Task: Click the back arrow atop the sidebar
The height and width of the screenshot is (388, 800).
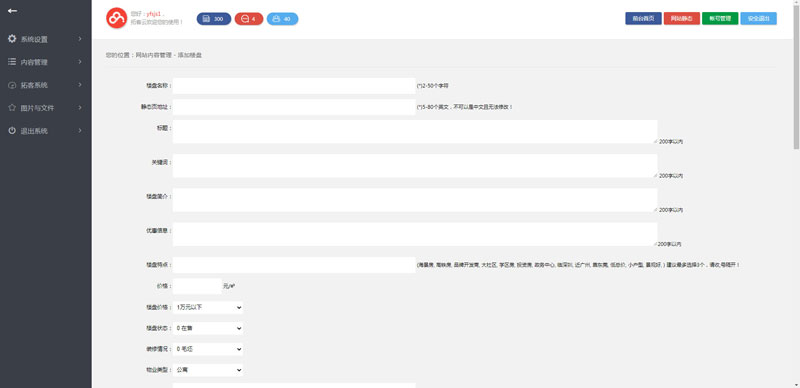Action: [12, 11]
